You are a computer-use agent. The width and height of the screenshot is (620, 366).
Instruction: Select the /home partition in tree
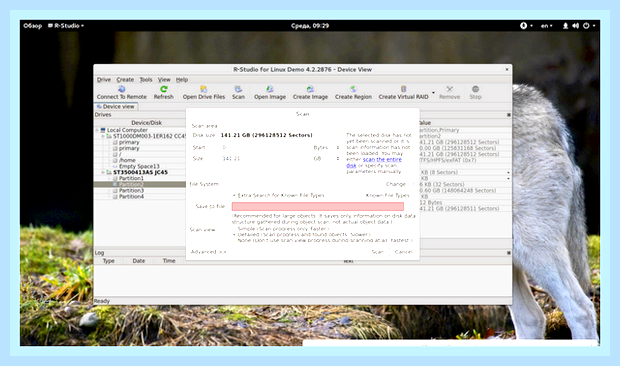pos(127,160)
